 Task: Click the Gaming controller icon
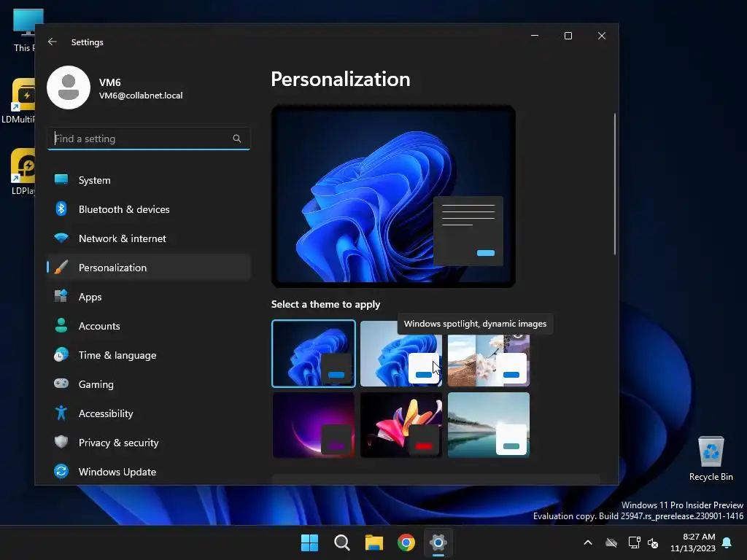(x=61, y=384)
